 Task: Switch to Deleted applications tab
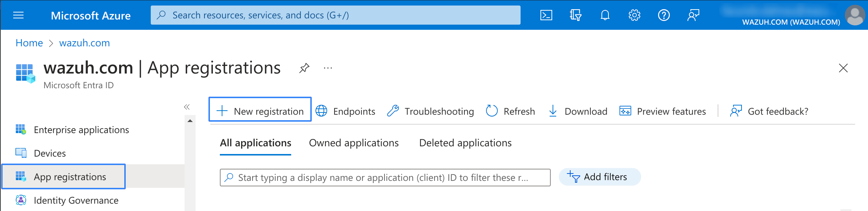pos(465,143)
